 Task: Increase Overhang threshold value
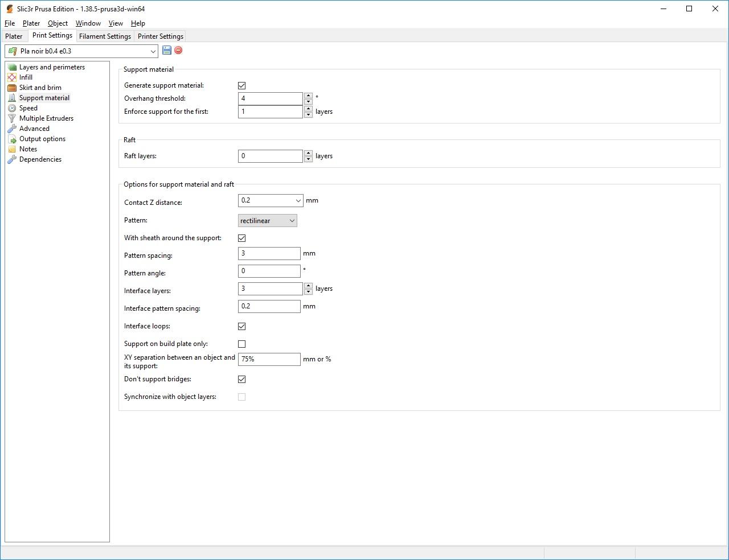point(308,96)
